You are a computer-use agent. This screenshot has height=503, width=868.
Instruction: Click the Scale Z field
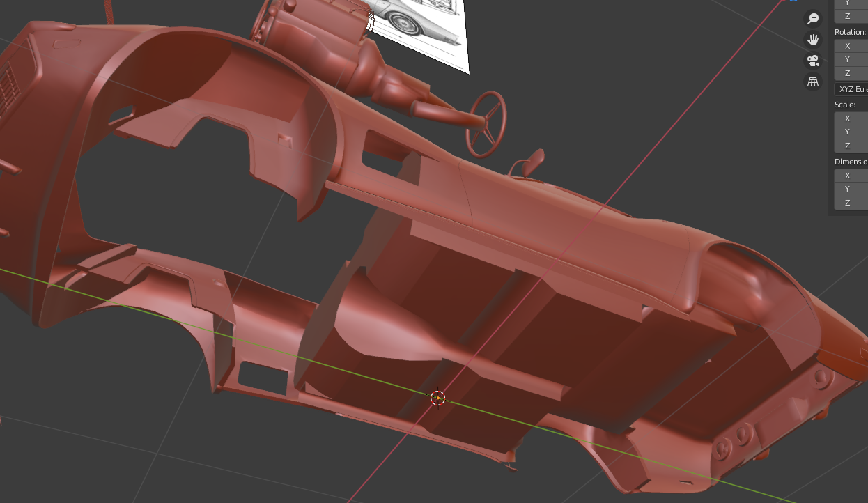point(851,146)
